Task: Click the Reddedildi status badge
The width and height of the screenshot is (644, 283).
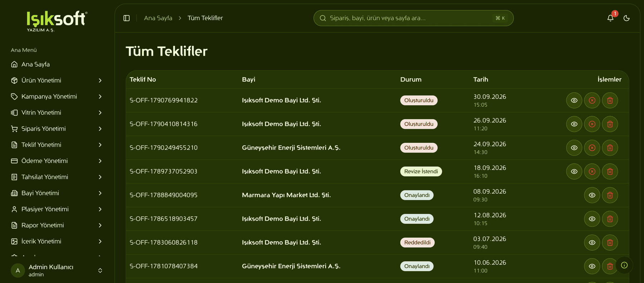Action: 418,242
